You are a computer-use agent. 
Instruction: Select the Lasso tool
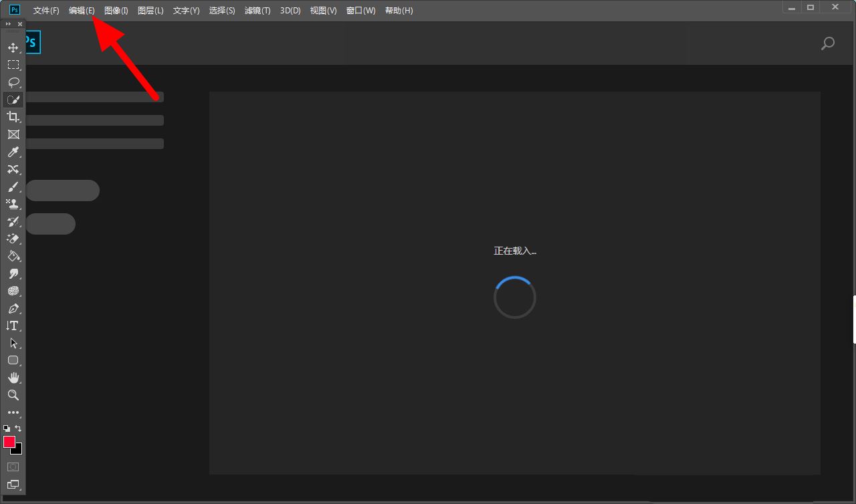coord(13,82)
